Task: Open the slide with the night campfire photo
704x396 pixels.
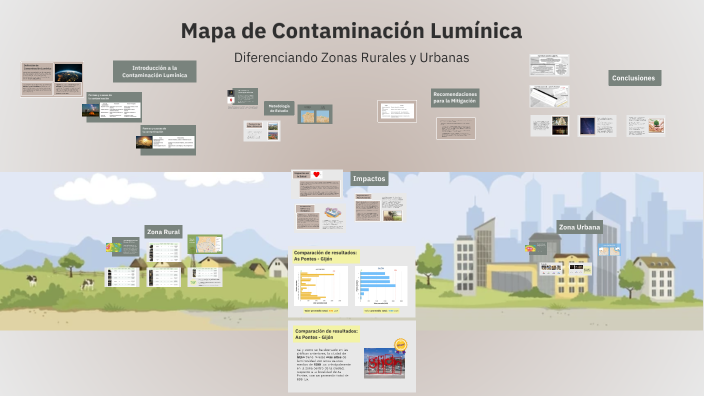Action: point(112,107)
